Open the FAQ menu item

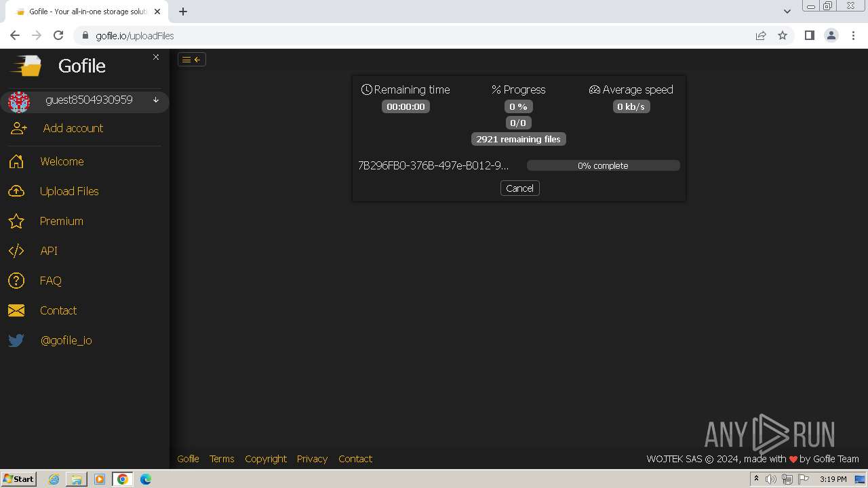(x=51, y=281)
